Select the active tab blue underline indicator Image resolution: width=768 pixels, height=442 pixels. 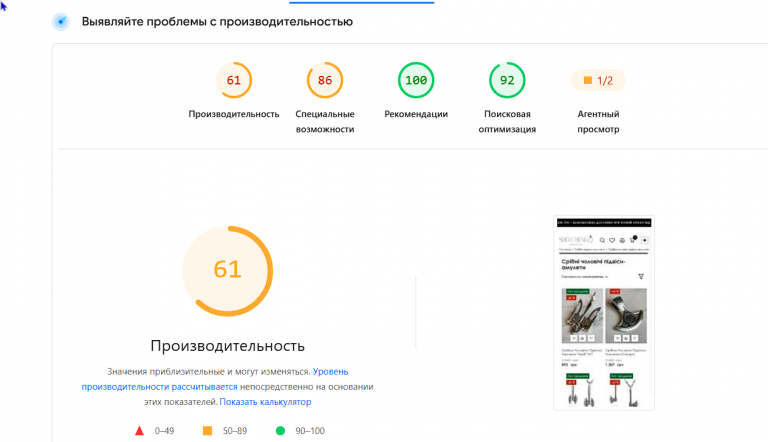tap(361, 2)
